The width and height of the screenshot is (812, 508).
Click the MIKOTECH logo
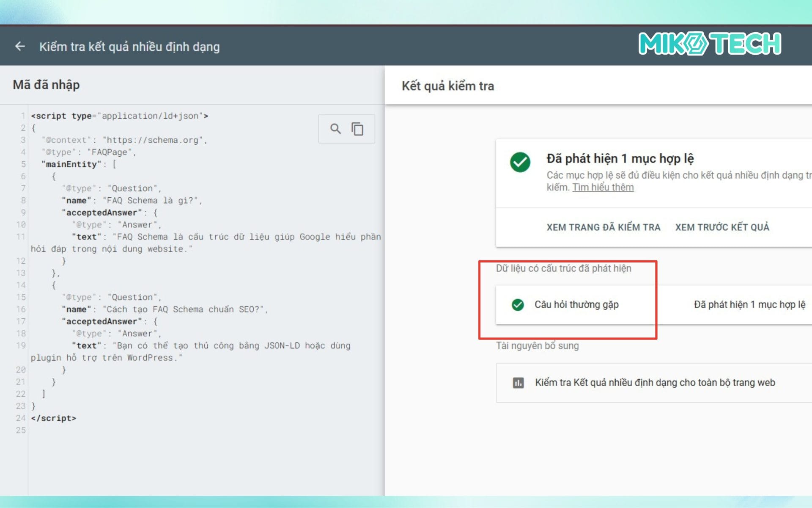710,44
